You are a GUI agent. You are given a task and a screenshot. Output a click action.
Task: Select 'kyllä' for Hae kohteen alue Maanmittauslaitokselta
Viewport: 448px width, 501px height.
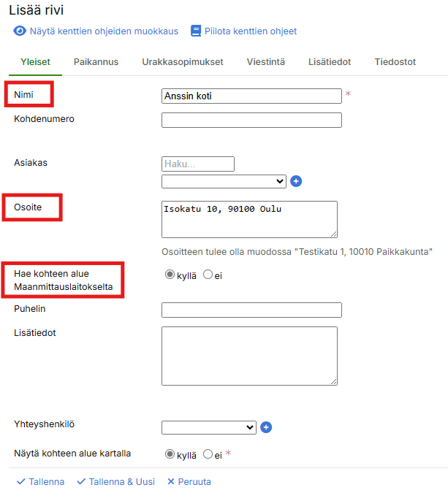pos(170,275)
